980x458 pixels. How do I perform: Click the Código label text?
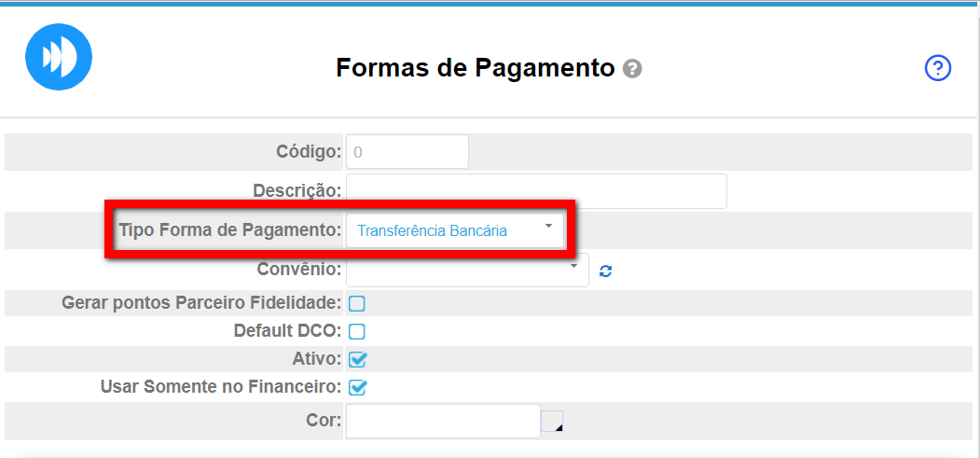point(310,152)
